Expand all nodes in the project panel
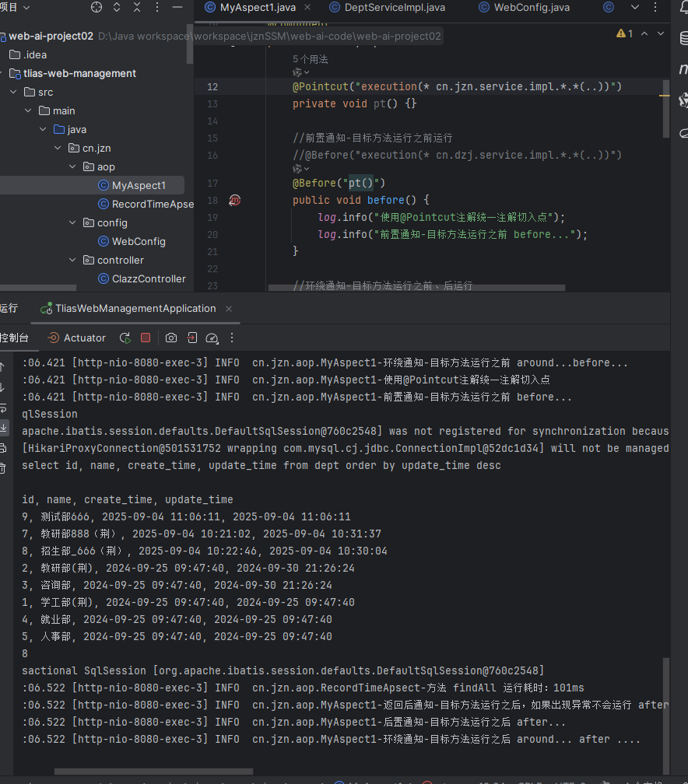 117,7
